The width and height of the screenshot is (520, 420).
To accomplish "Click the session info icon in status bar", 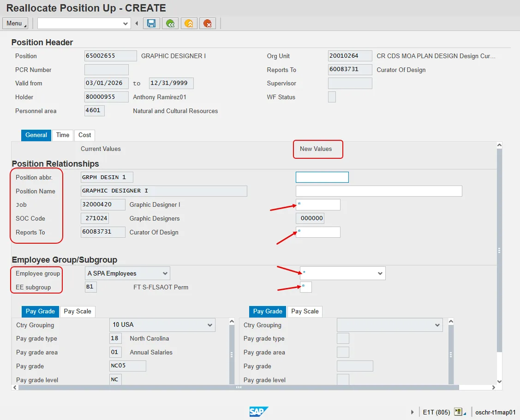I will pyautogui.click(x=458, y=412).
